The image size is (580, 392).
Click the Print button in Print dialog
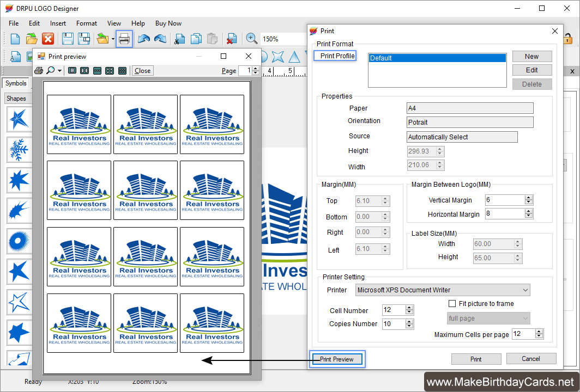coord(476,359)
